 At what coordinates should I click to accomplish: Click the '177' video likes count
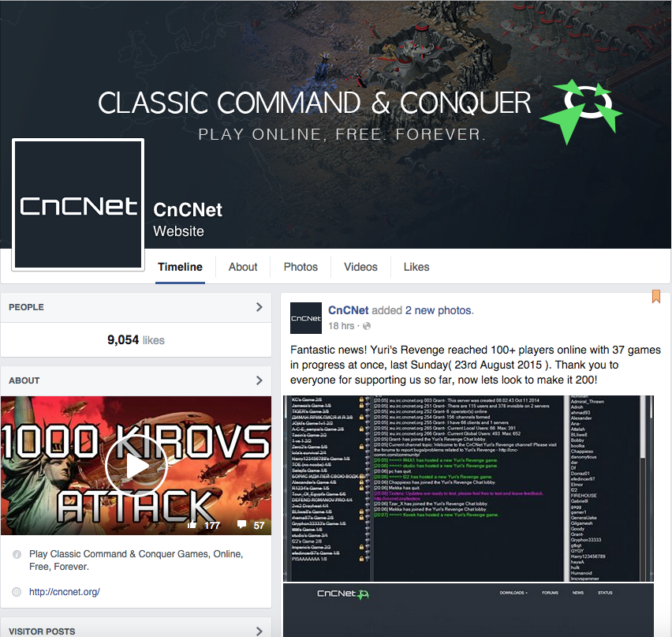(x=212, y=526)
